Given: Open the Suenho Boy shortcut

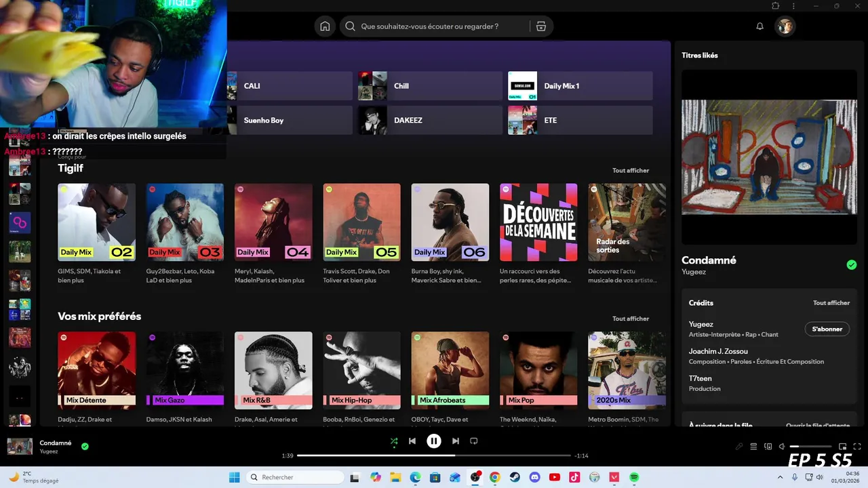Looking at the screenshot, I should (x=290, y=120).
